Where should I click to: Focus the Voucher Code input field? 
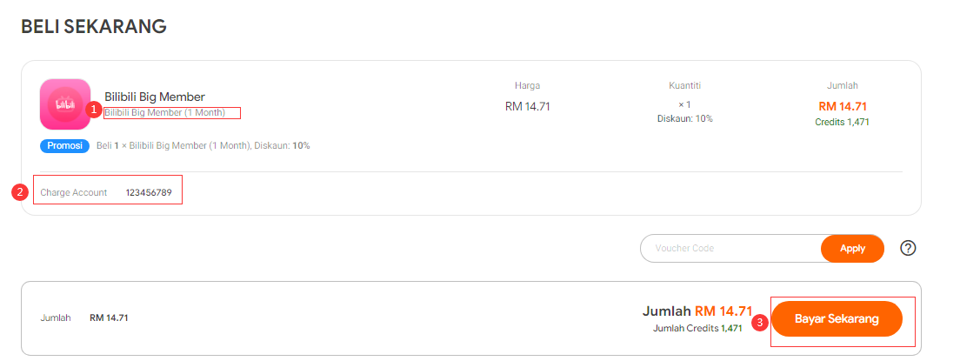tap(730, 249)
